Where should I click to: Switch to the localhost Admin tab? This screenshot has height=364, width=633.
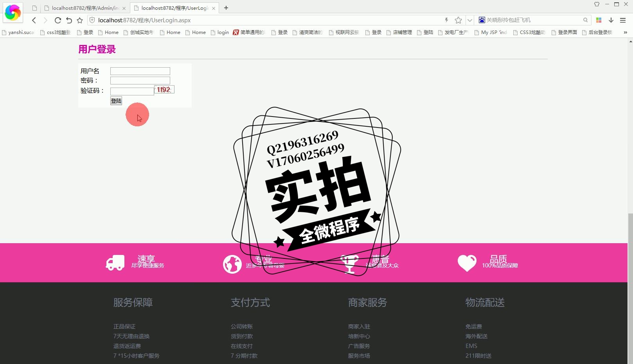(x=85, y=8)
